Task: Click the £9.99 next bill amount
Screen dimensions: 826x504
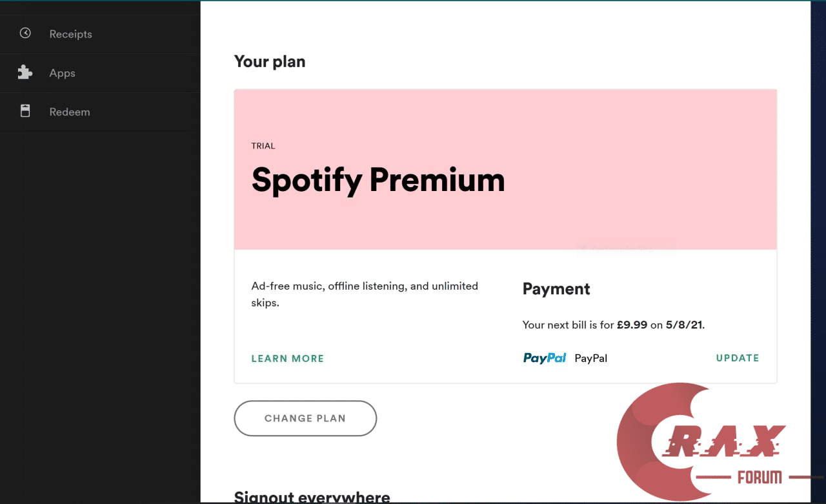Action: click(x=632, y=325)
